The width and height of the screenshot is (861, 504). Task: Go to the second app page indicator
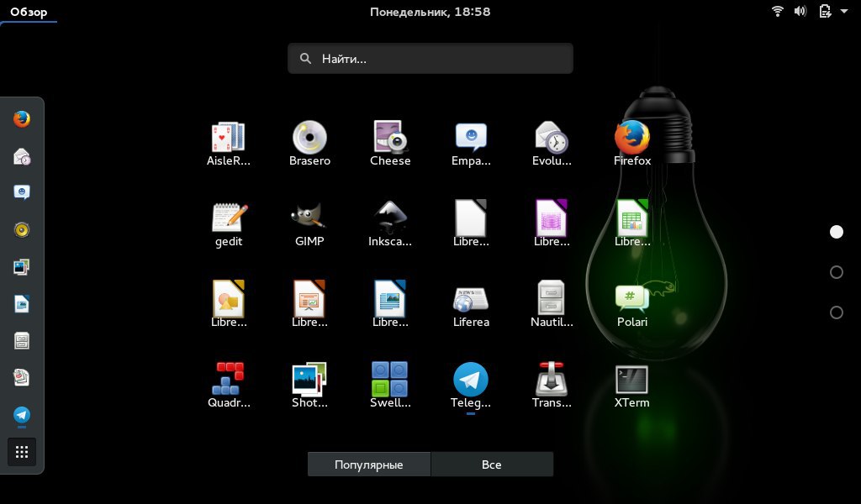(837, 272)
